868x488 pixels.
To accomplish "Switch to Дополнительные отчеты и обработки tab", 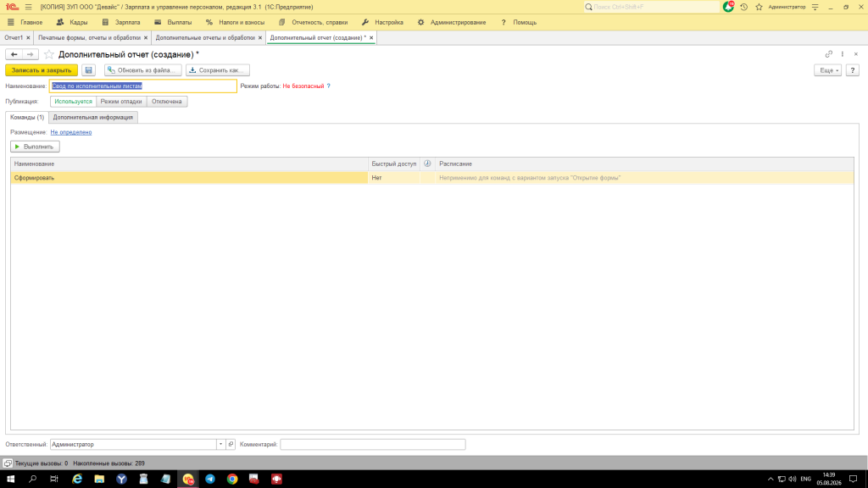I will (205, 37).
